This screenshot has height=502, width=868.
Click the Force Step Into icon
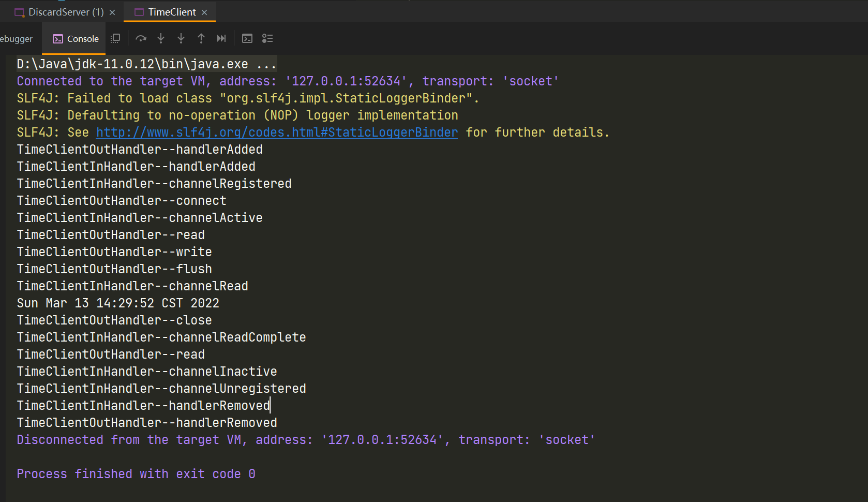click(x=181, y=38)
